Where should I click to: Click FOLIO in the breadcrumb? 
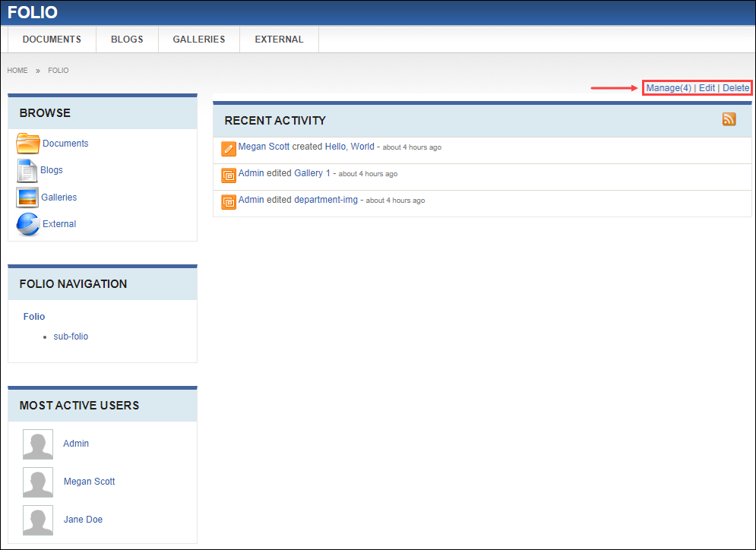click(x=59, y=71)
